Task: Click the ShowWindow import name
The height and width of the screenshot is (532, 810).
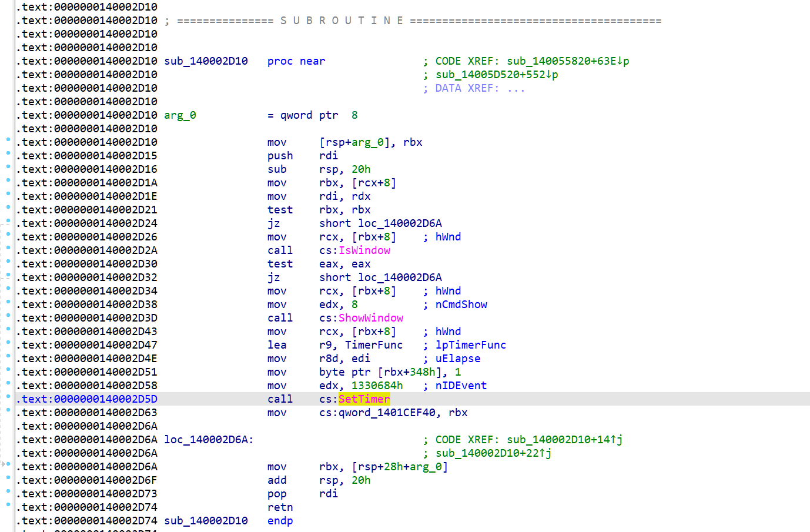Action: pos(370,318)
